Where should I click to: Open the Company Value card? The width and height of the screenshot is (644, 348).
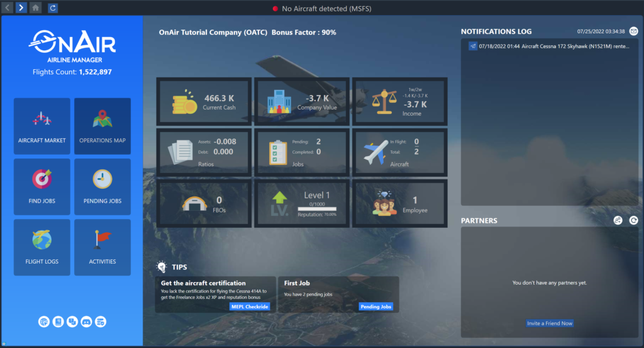302,101
